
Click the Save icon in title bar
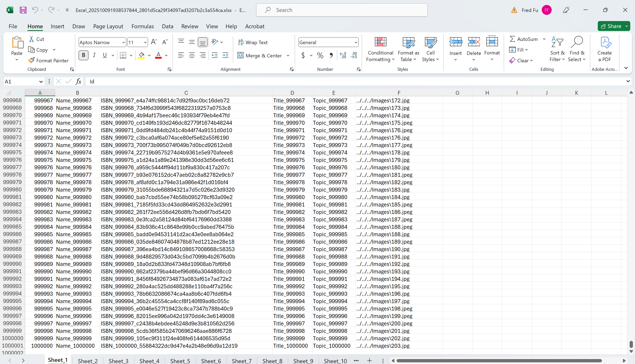(23, 10)
